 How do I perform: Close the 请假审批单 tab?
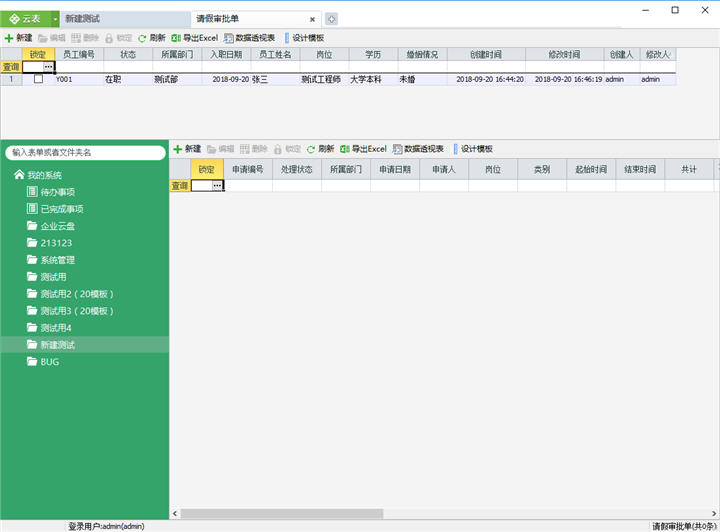[312, 19]
